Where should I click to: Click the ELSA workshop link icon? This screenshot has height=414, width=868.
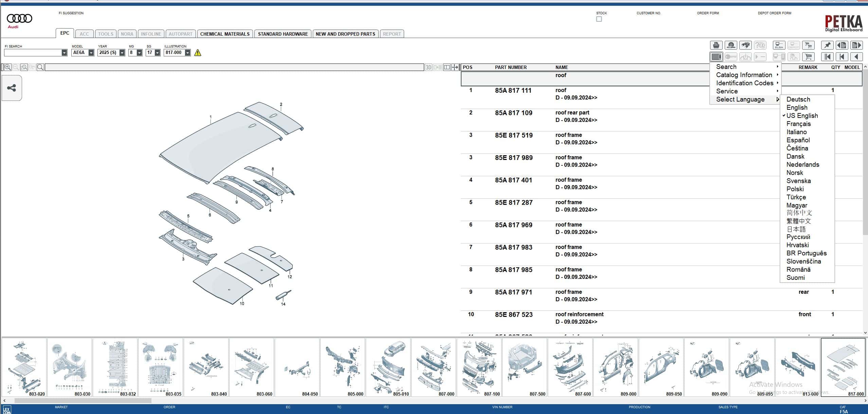(779, 45)
